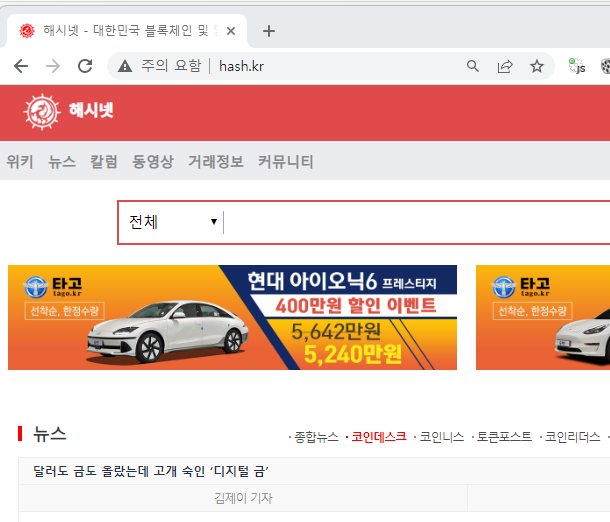This screenshot has width=610, height=522.
Task: Expand the 전체 search category dropdown
Action: click(172, 222)
